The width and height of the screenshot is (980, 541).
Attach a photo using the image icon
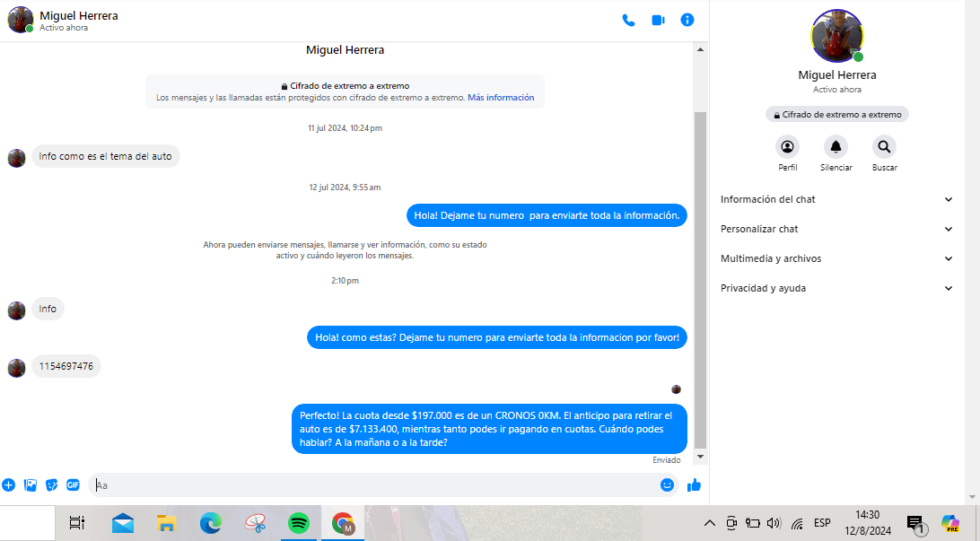31,485
